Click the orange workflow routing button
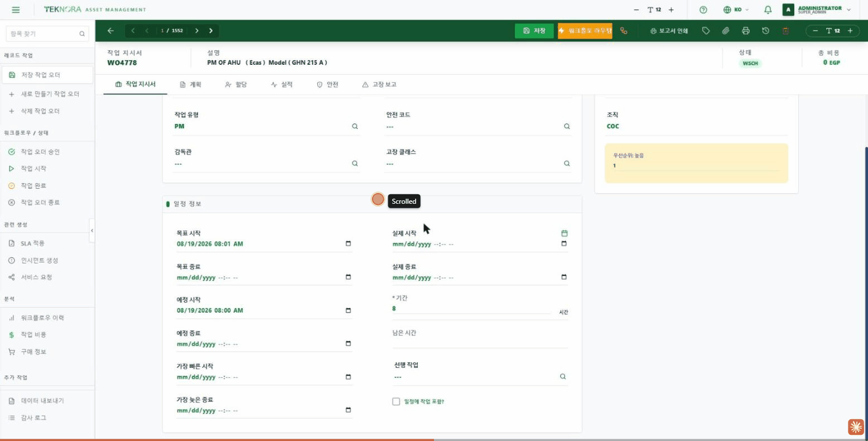The height and width of the screenshot is (441, 868). pos(585,31)
